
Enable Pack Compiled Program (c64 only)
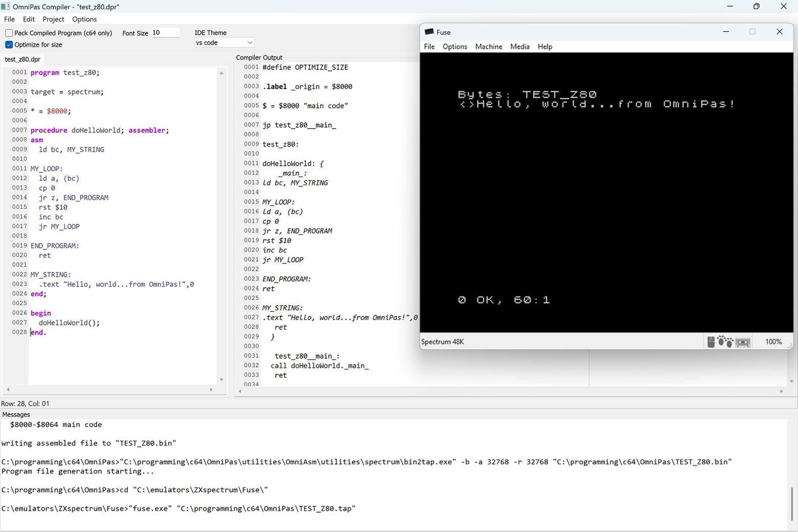[9, 33]
